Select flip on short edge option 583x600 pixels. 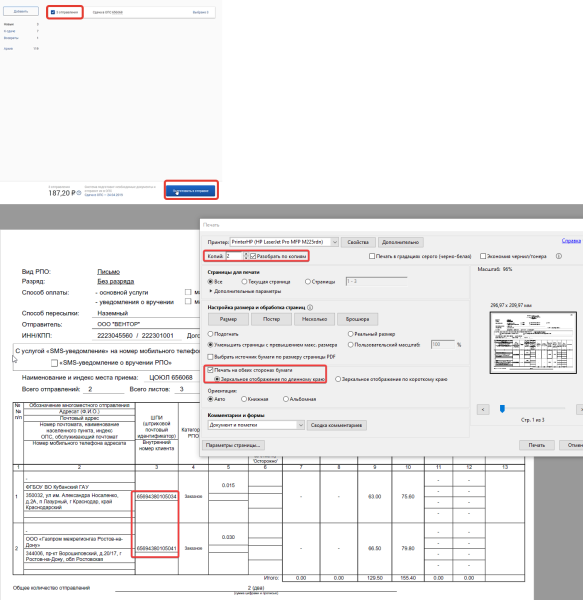[x=338, y=379]
